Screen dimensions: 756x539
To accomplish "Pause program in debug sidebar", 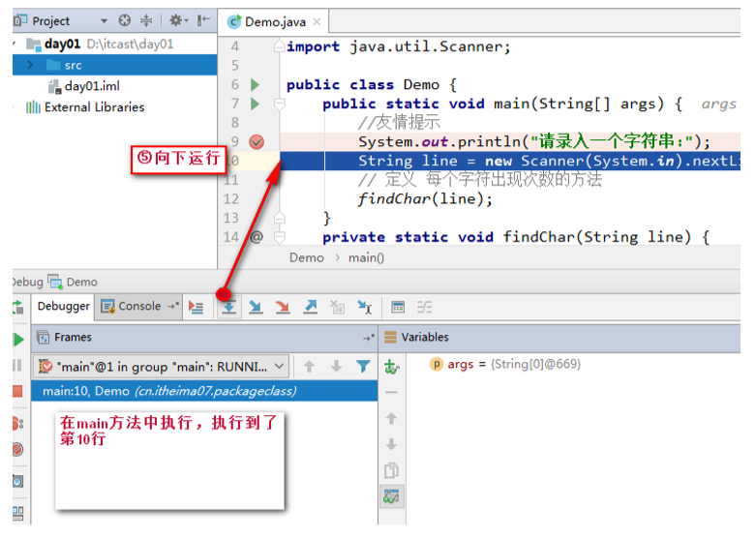I will [x=17, y=366].
